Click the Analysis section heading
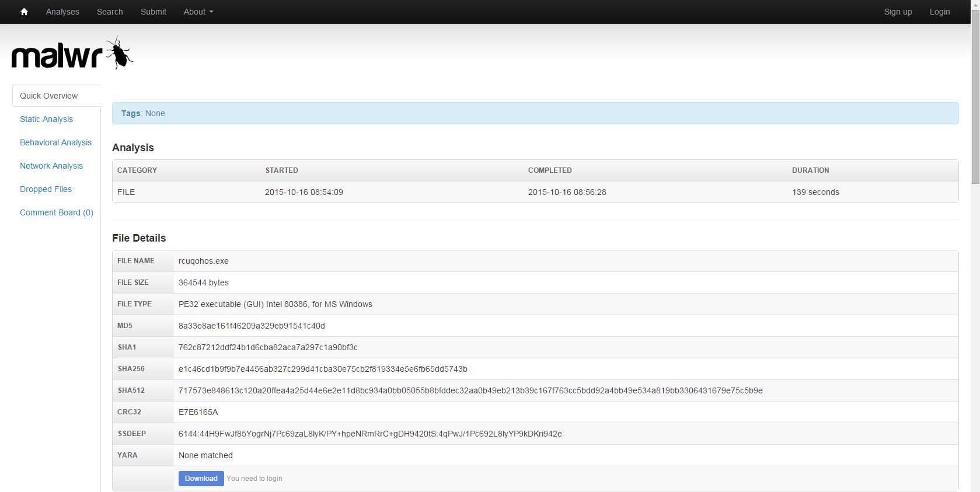Viewport: 980px width, 492px height. tap(133, 148)
